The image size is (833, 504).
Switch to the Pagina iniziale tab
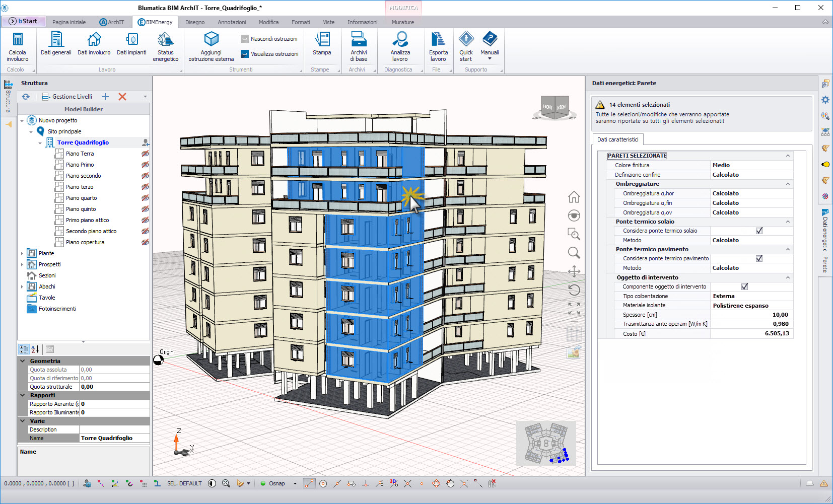coord(69,22)
